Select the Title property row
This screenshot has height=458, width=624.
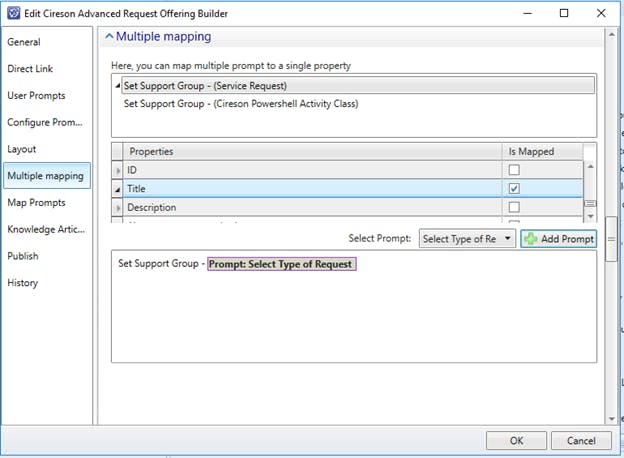click(x=312, y=189)
